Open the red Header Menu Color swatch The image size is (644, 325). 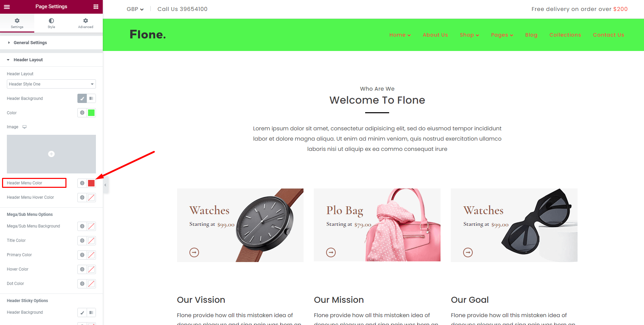[91, 183]
